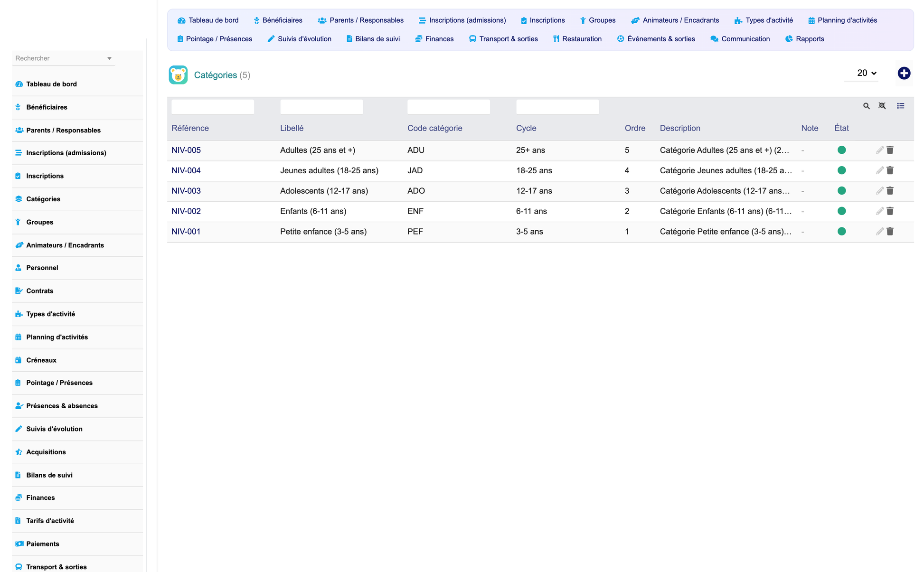Viewport: 924px width, 572px height.
Task: Edit the NIV-001 row with pencil icon
Action: (879, 232)
